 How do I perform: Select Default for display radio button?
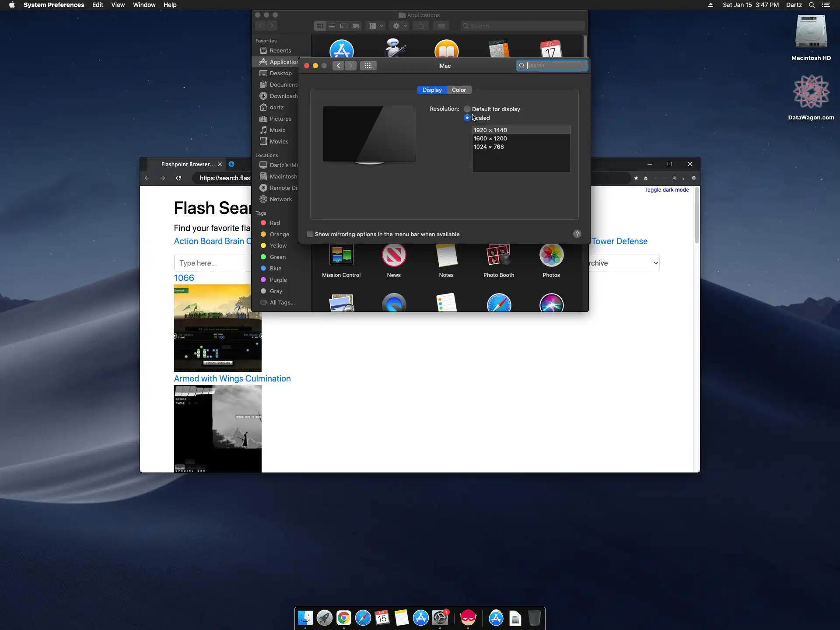tap(467, 109)
